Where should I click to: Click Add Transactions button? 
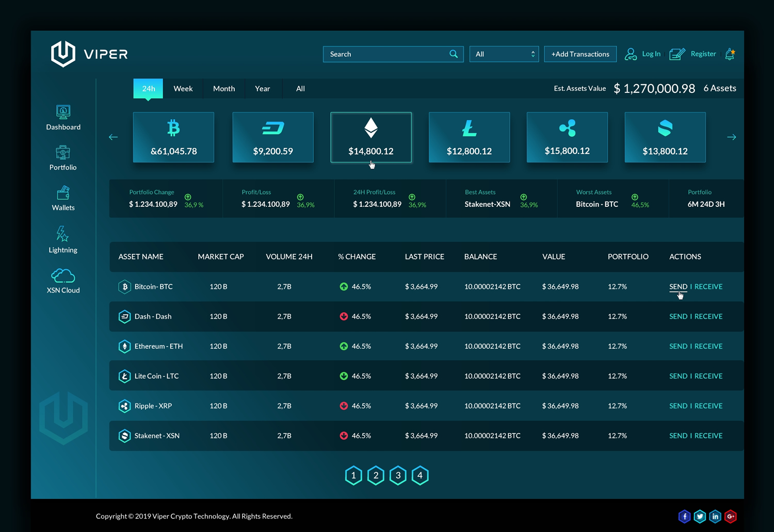[x=580, y=54]
